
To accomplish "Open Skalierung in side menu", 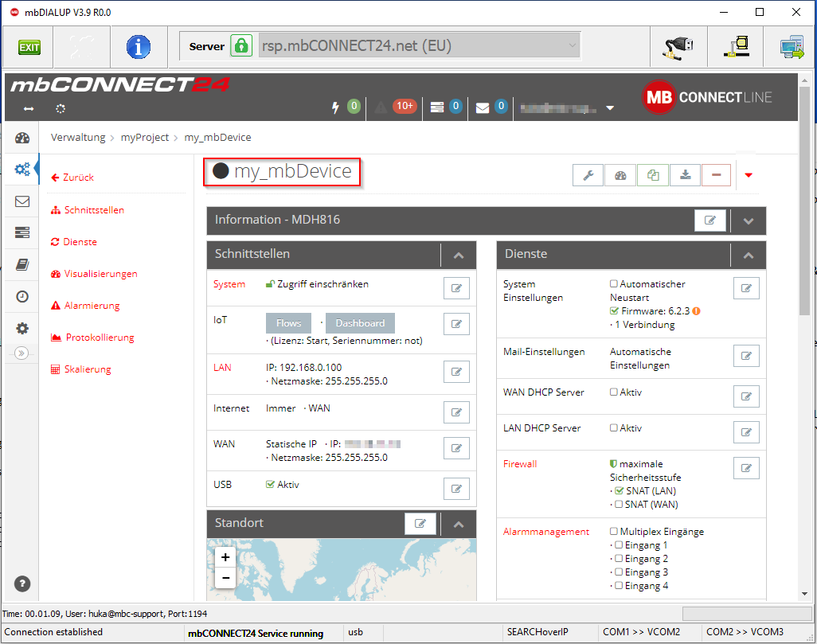I will pyautogui.click(x=81, y=369).
